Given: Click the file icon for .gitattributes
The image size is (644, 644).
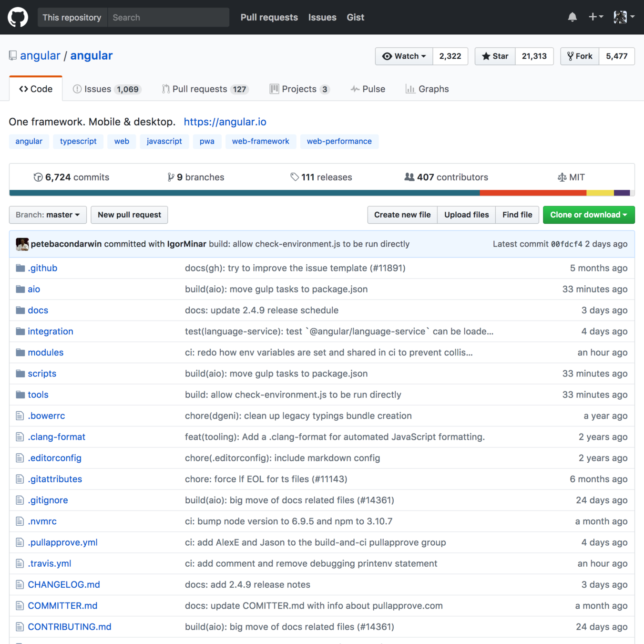Looking at the screenshot, I should (x=20, y=479).
